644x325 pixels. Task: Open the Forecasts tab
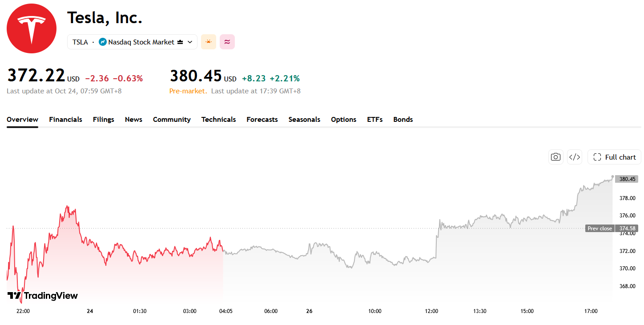tap(262, 119)
